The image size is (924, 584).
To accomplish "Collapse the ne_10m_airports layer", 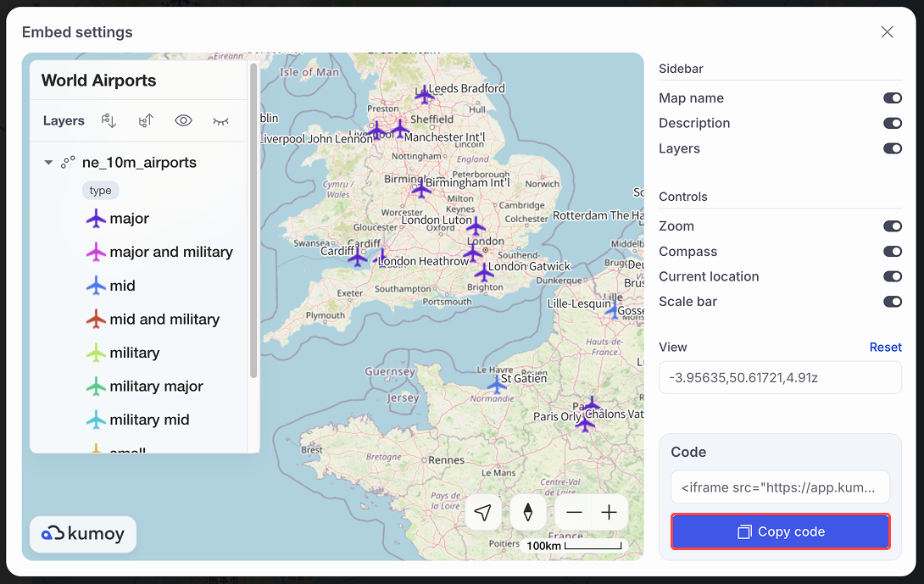I will click(48, 162).
